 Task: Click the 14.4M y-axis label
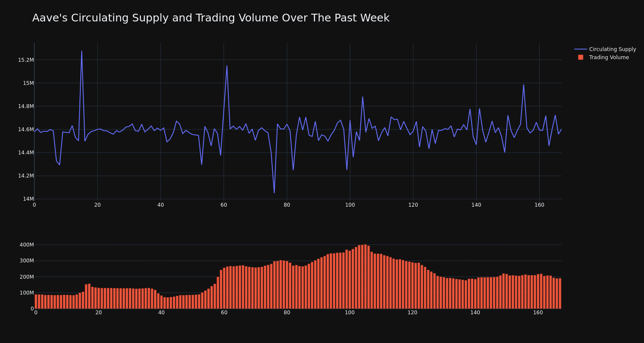[x=26, y=153]
